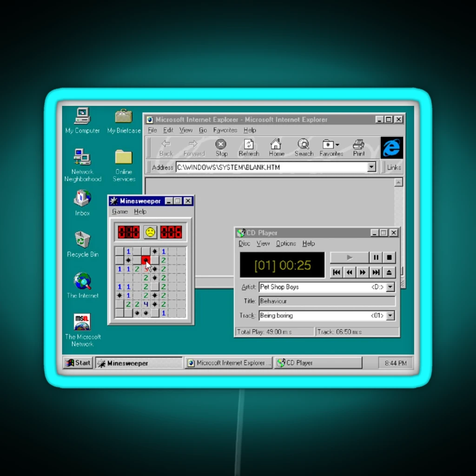
Task: Click the 8:44 PM taskbar clock
Action: point(395,363)
